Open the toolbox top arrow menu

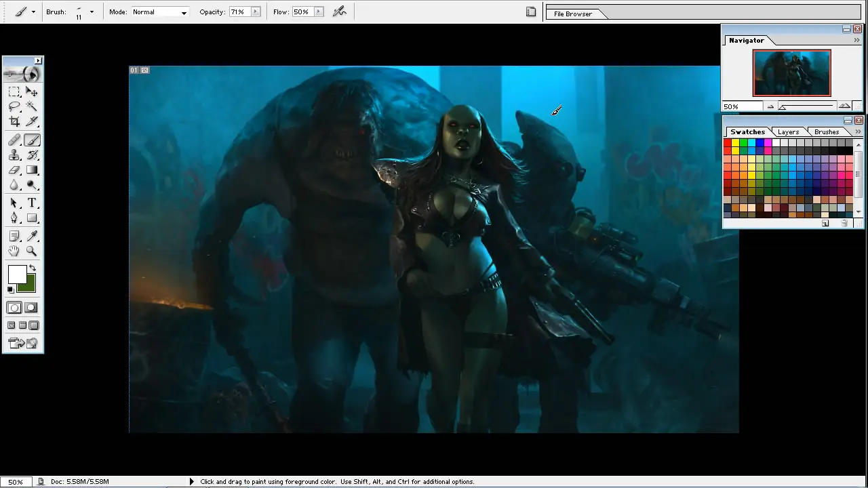click(x=39, y=61)
